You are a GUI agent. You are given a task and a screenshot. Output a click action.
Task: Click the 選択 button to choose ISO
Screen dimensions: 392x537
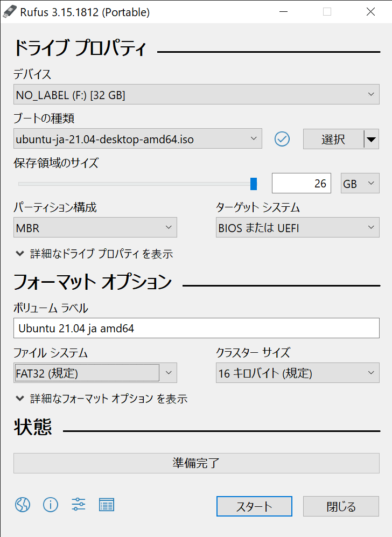[333, 139]
